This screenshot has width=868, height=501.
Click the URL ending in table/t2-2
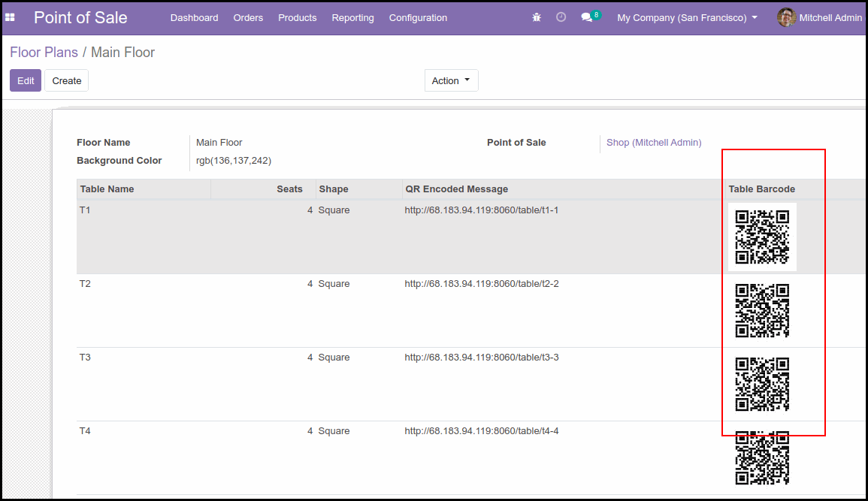(x=482, y=284)
